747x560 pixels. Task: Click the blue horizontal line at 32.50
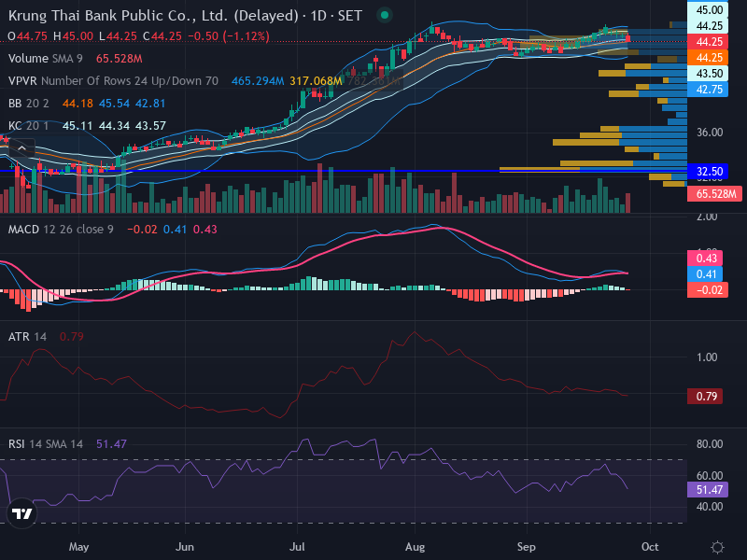(x=343, y=171)
